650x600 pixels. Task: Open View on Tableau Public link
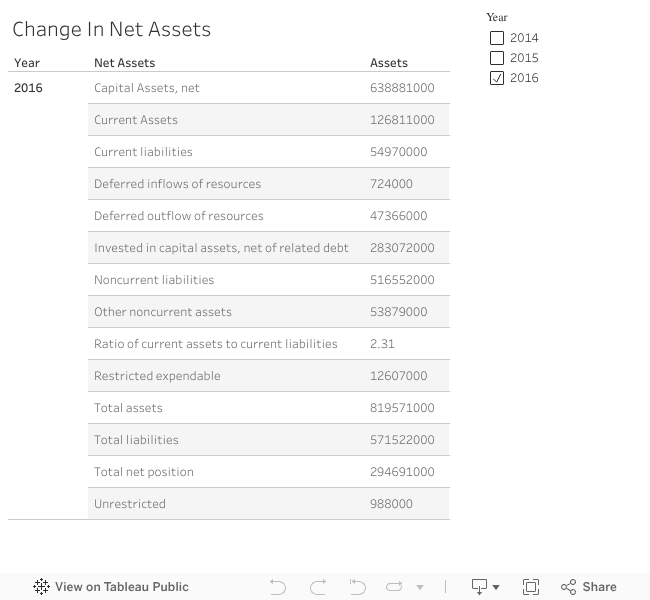[x=121, y=587]
